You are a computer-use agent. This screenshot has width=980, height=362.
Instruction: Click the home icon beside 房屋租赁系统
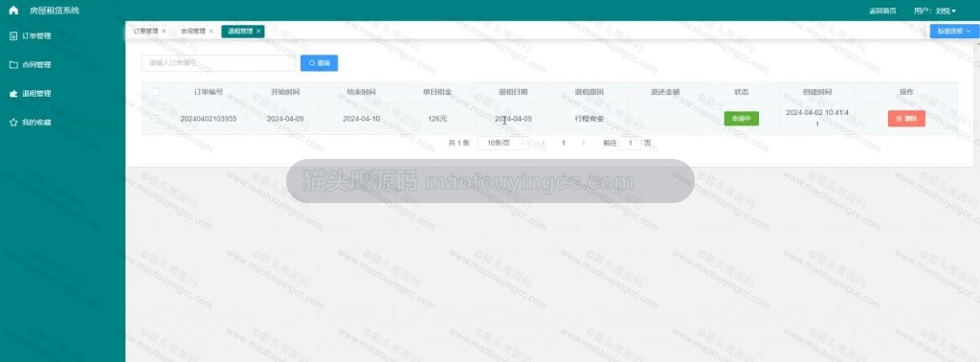[x=13, y=10]
